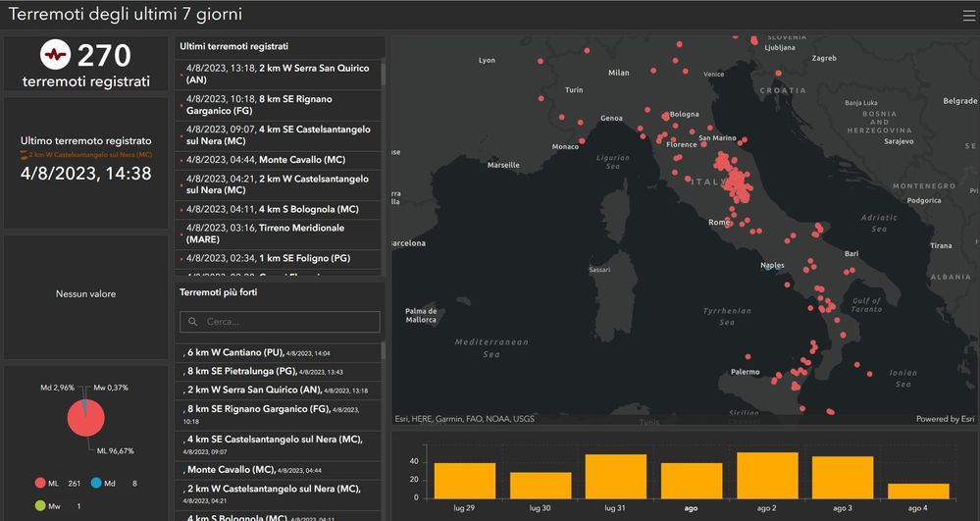Click the small icon beside the last earthquake location
980x521 pixels.
click(26, 155)
